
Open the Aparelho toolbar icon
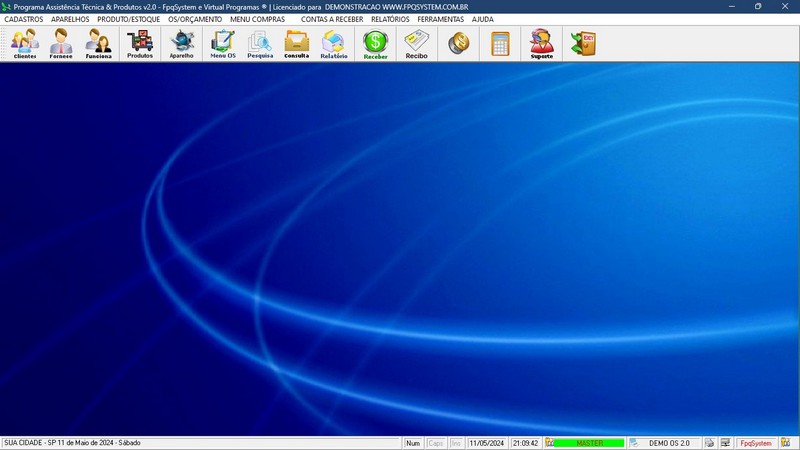pos(182,44)
